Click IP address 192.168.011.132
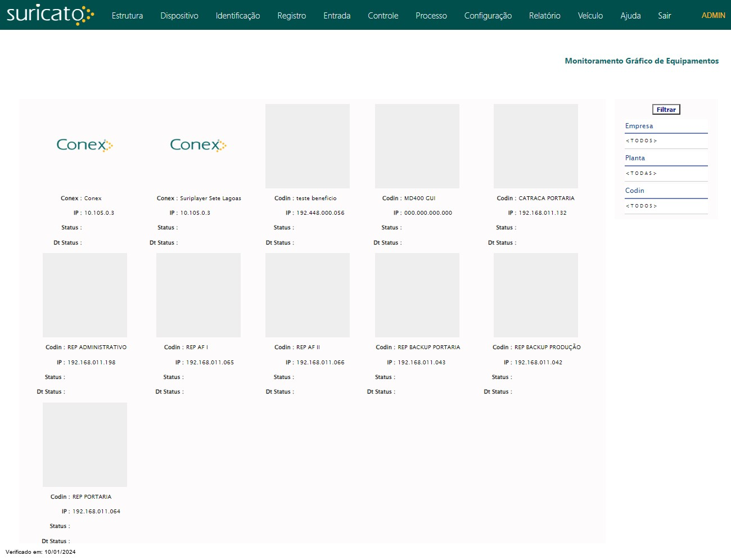The image size is (731, 560). click(x=543, y=213)
